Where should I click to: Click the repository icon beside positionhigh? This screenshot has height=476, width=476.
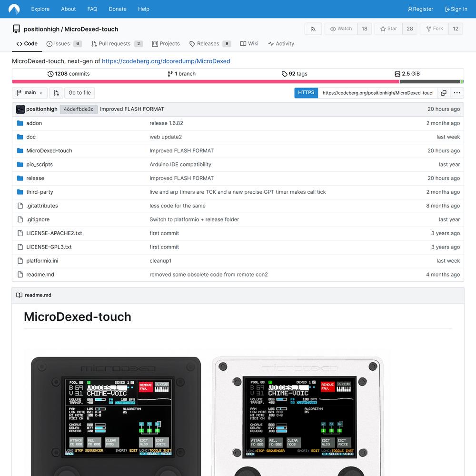16,29
